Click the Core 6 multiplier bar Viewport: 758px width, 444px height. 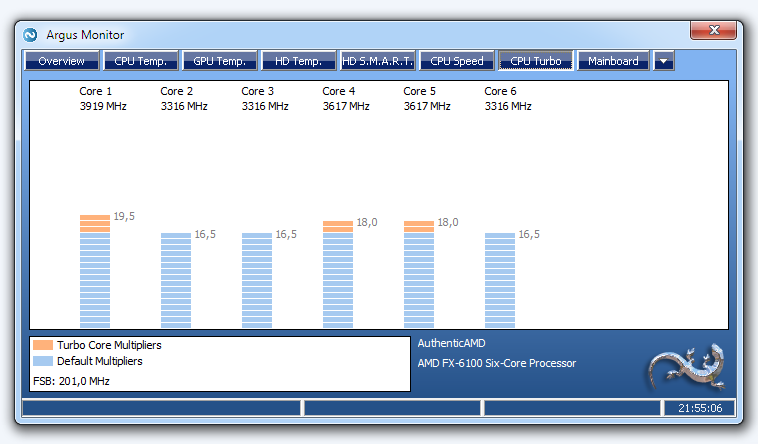pos(500,281)
